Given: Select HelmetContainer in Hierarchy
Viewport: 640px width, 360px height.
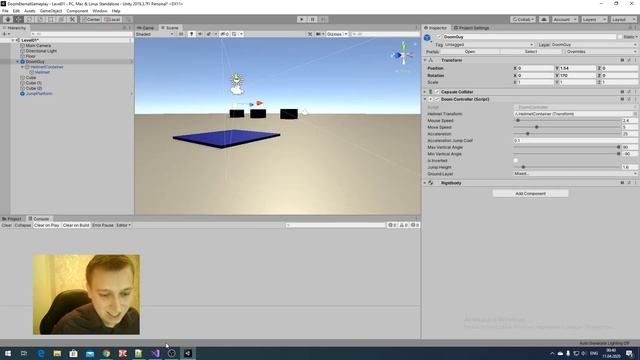Looking at the screenshot, I should click(47, 67).
